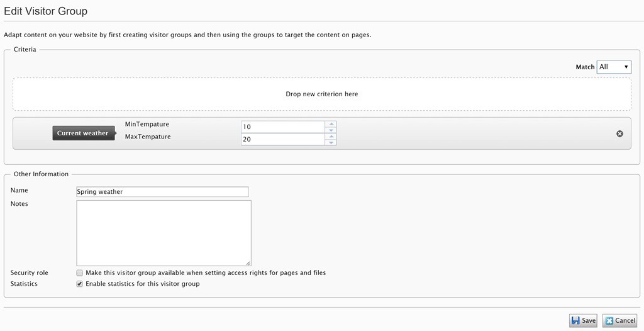Focus the MaxTempature value field

point(283,139)
